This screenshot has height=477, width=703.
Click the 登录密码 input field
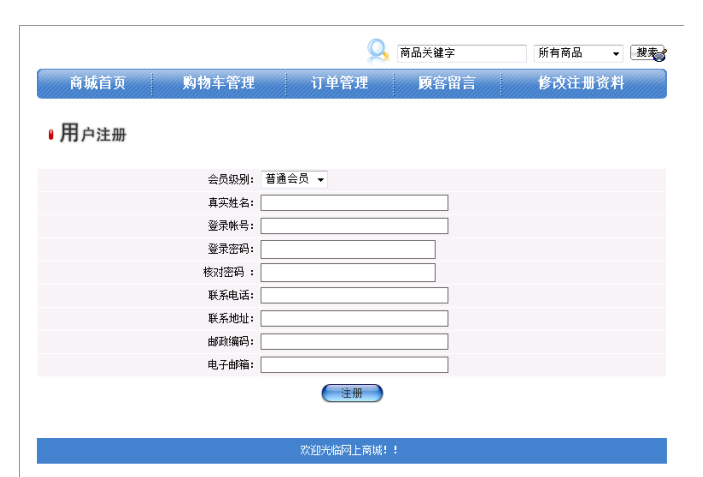pos(348,249)
